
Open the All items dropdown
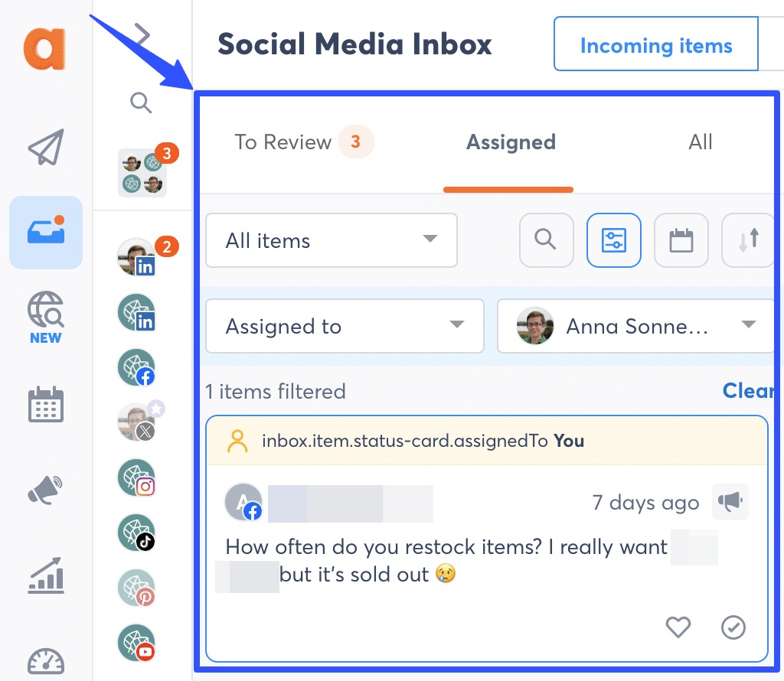point(331,240)
